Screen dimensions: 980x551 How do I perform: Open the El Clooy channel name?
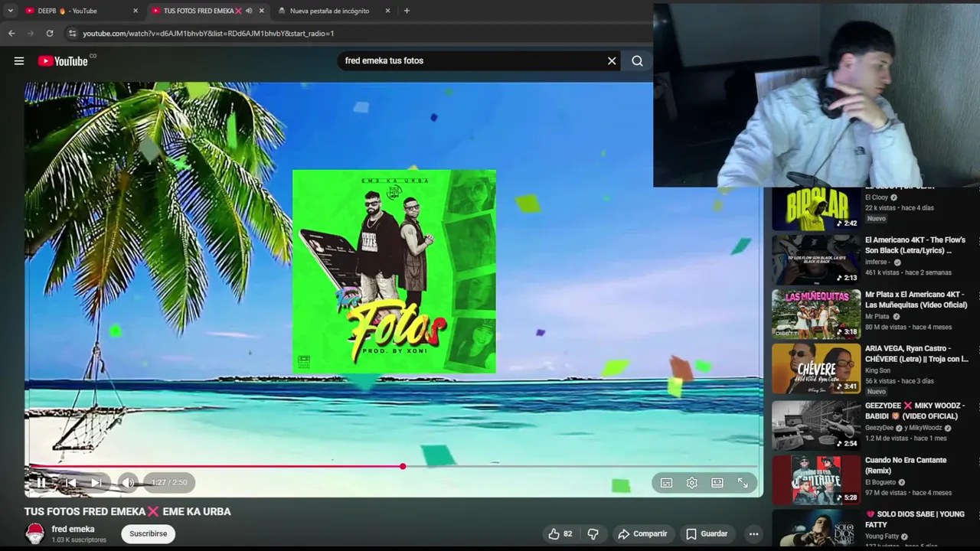pos(877,197)
